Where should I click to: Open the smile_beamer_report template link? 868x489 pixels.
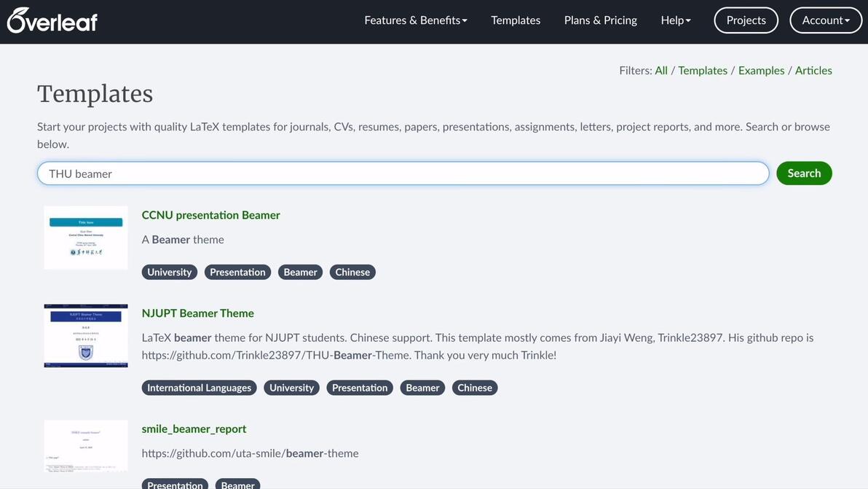[x=194, y=429]
